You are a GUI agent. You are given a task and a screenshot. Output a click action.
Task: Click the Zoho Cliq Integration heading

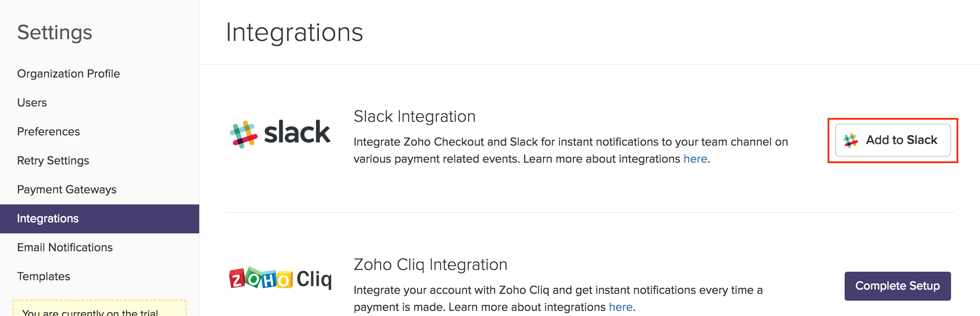[430, 264]
